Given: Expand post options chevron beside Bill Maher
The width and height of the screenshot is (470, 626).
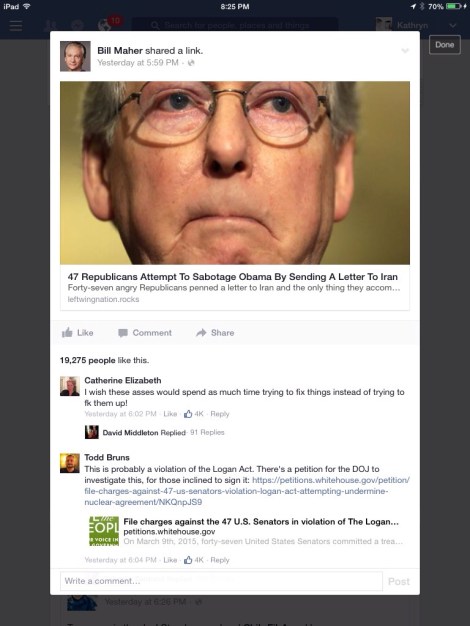Looking at the screenshot, I should (x=405, y=51).
